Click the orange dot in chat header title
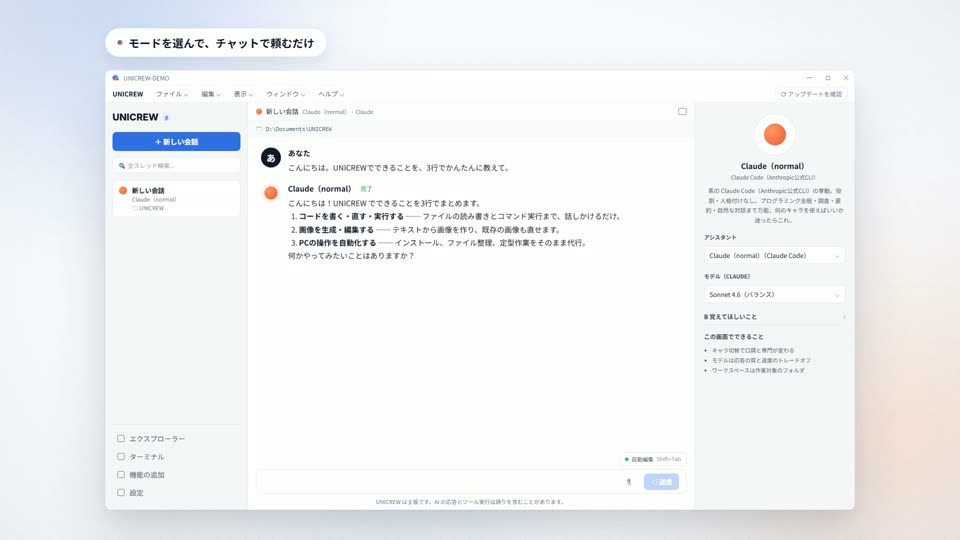This screenshot has width=960, height=540. (x=259, y=111)
